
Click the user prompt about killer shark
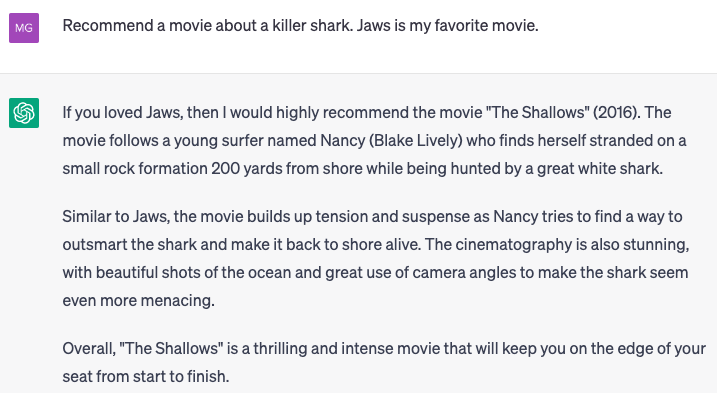[x=300, y=26]
